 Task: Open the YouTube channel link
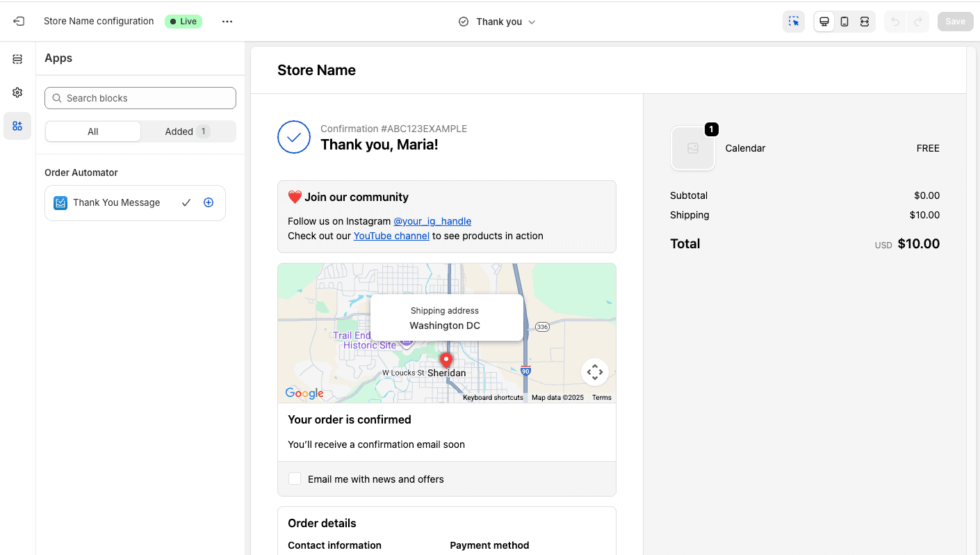[391, 236]
